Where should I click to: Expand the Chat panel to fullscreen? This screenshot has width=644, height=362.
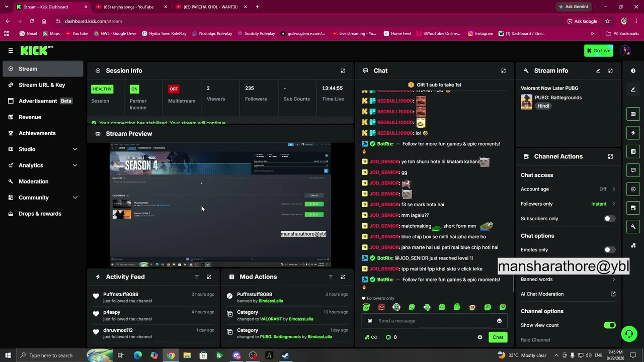[503, 71]
